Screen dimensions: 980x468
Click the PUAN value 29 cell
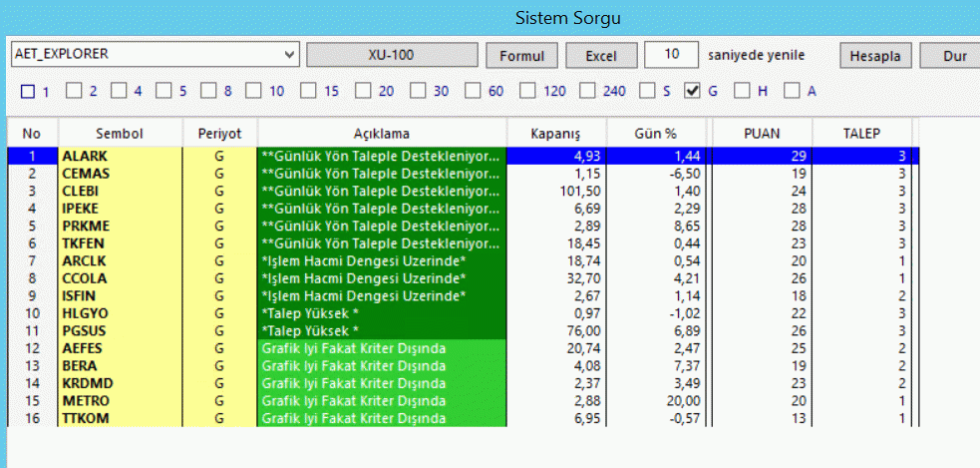pos(762,156)
